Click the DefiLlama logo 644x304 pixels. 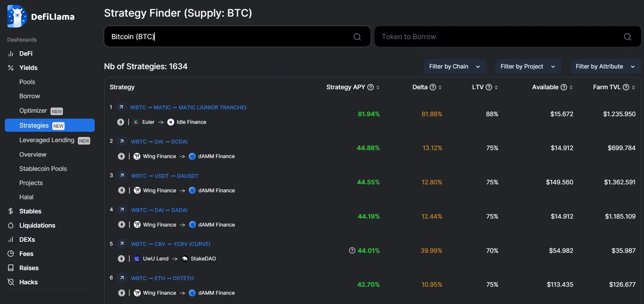tap(41, 16)
